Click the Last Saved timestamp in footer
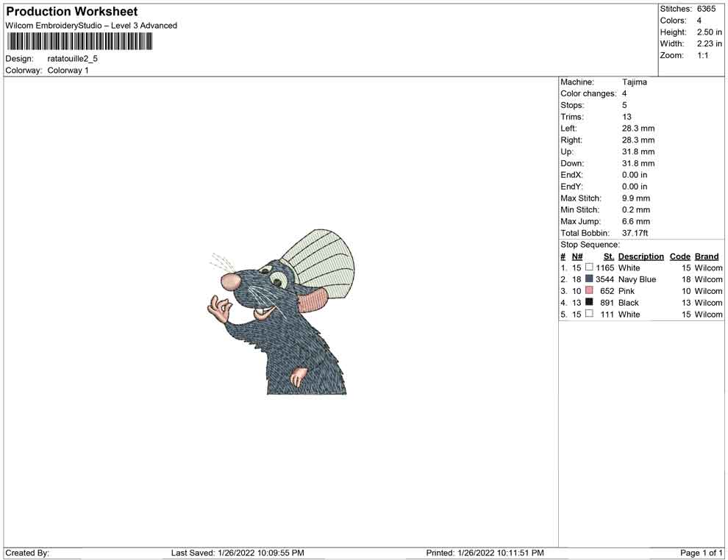Image resolution: width=728 pixels, height=560 pixels. 238,553
